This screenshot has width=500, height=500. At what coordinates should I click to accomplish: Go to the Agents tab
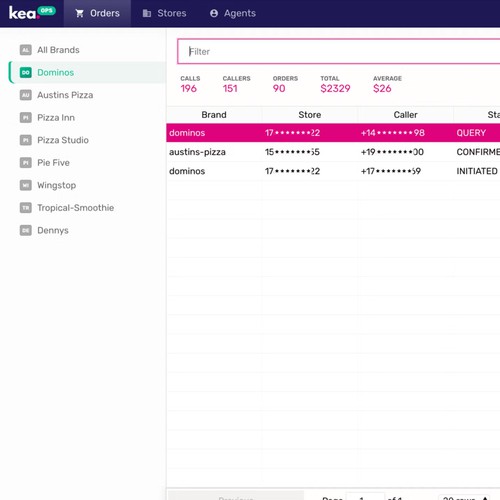[x=233, y=13]
